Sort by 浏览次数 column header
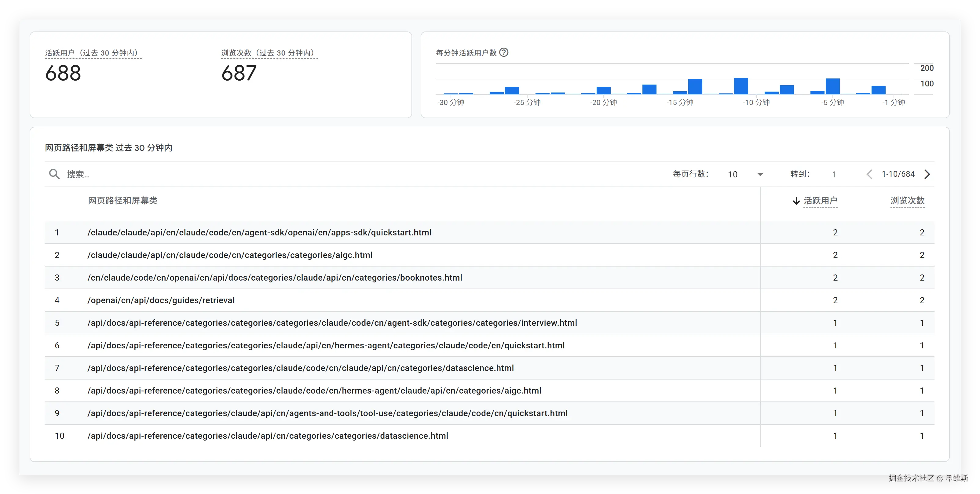The width and height of the screenshot is (980, 494). 907,200
